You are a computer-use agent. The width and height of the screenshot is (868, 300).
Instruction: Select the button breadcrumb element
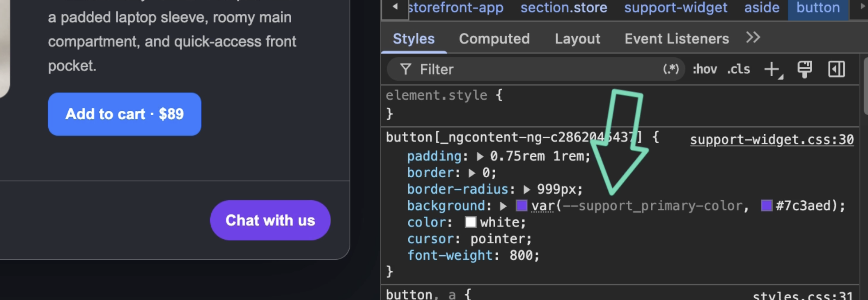[818, 8]
